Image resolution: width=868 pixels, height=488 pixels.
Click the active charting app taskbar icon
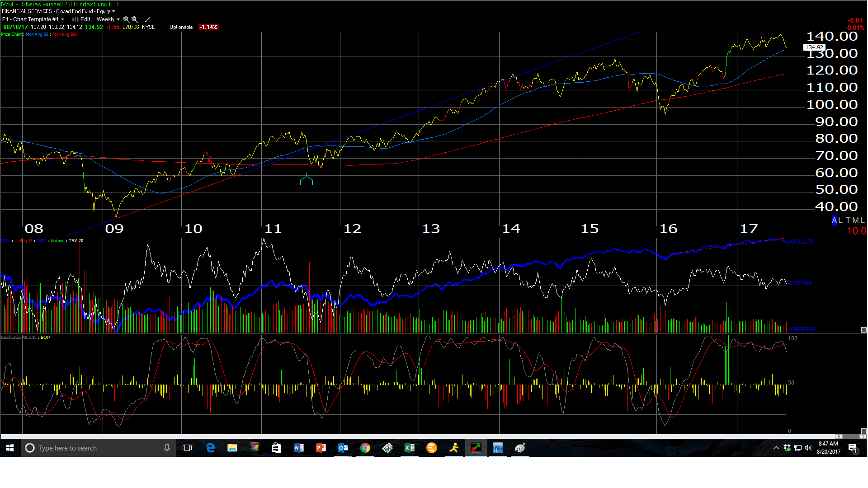tap(476, 448)
